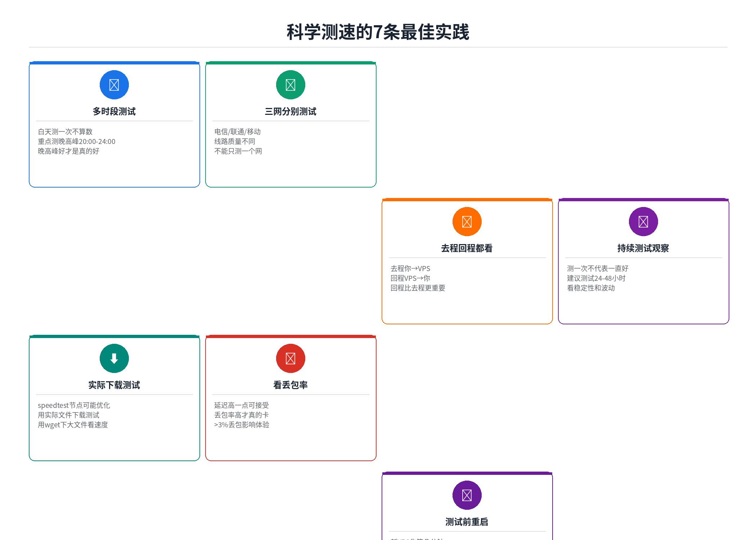The height and width of the screenshot is (540, 756).
Task: Click the line 建议测试24-48小时
Action: click(596, 278)
